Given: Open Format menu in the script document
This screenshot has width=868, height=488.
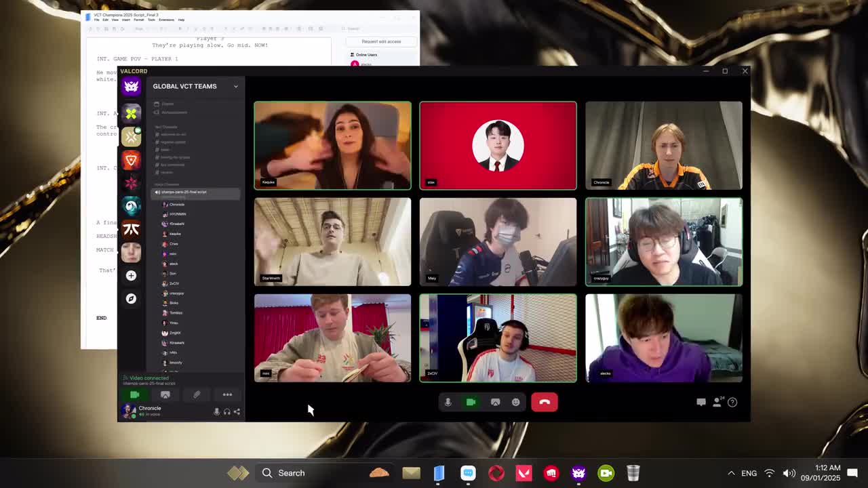Looking at the screenshot, I should [139, 20].
